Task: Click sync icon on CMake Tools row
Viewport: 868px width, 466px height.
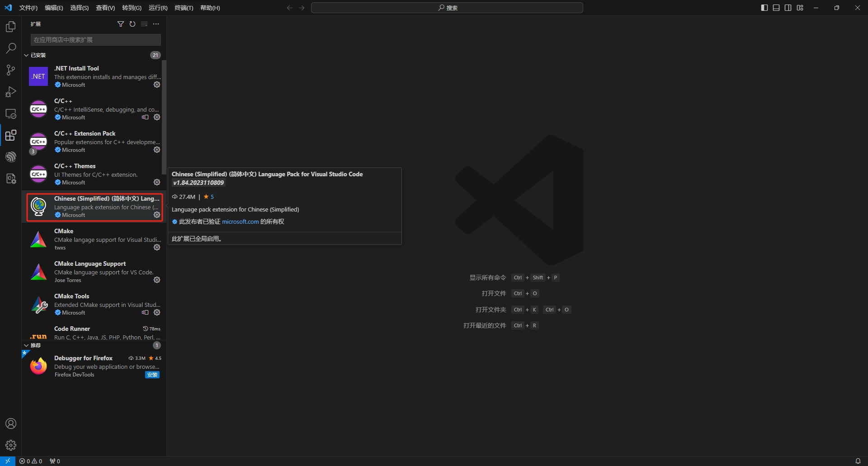Action: click(x=145, y=312)
